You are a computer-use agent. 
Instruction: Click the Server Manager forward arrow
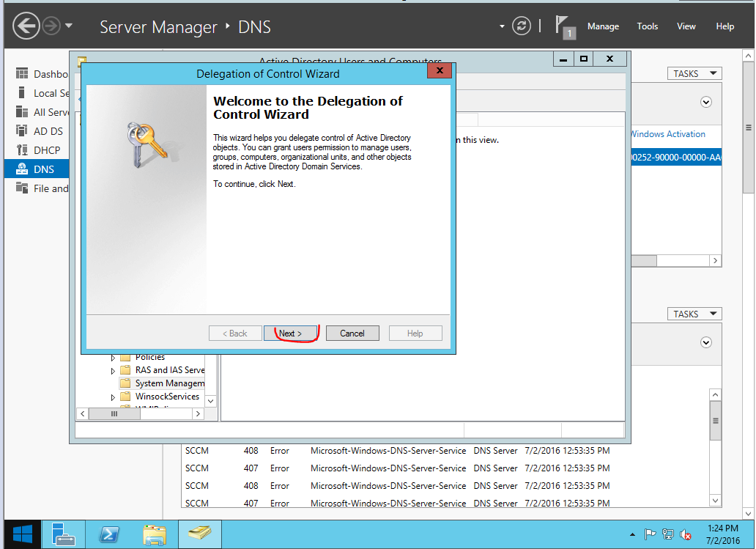coord(51,26)
